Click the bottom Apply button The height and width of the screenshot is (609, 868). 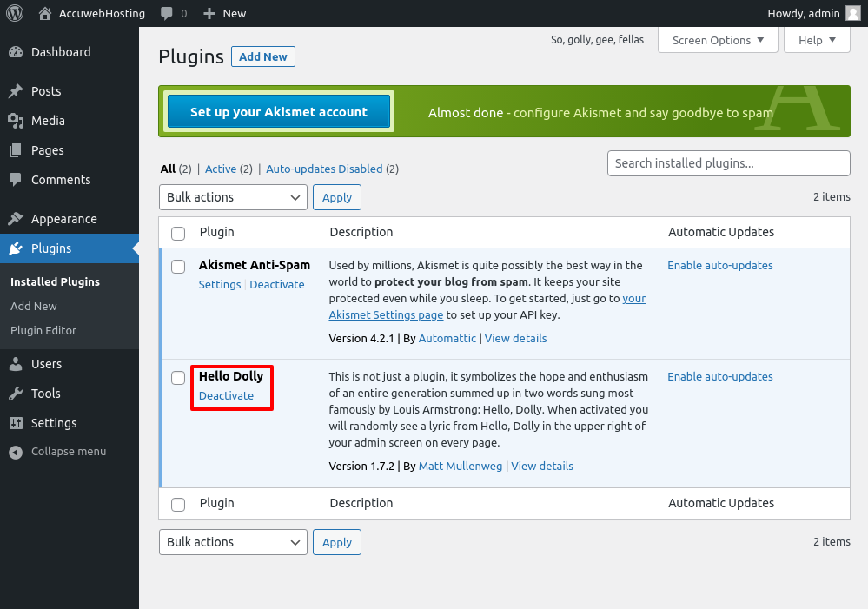(x=337, y=542)
